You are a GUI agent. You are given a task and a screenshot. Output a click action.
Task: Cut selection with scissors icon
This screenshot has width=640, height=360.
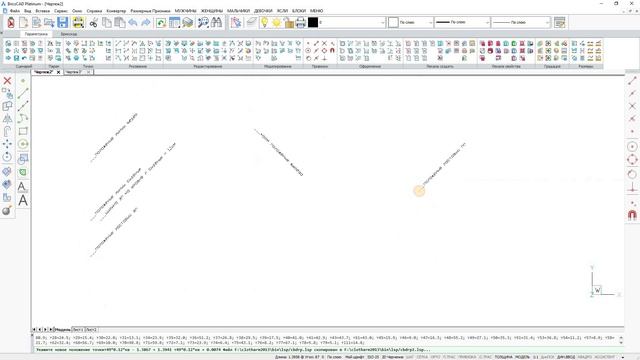(93, 22)
